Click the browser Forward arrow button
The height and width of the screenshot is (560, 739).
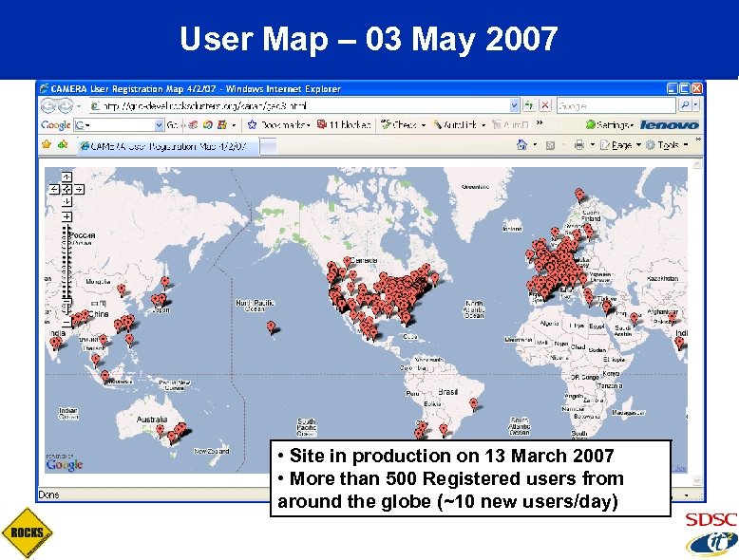(x=65, y=106)
